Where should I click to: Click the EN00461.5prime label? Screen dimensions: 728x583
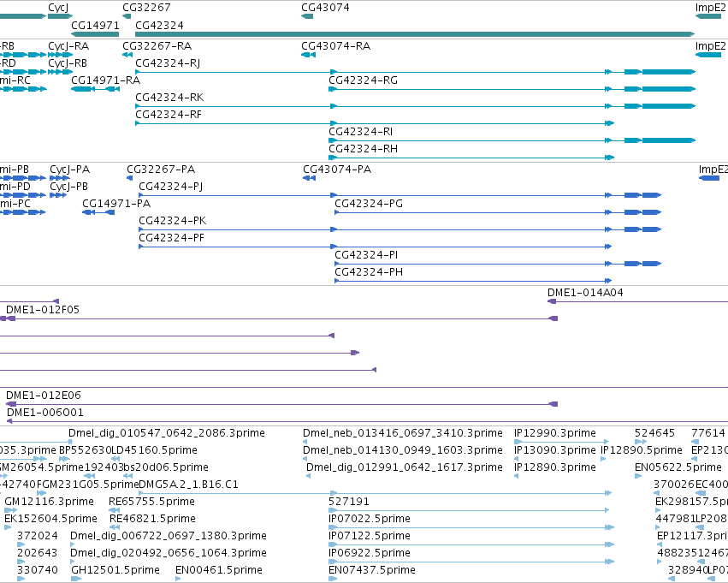(x=219, y=570)
